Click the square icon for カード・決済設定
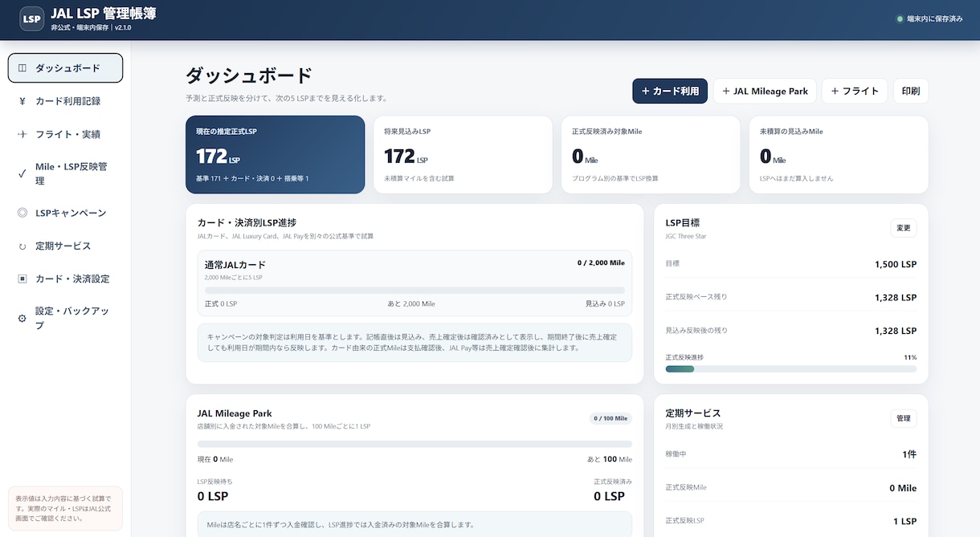This screenshot has width=980, height=537. click(x=22, y=279)
